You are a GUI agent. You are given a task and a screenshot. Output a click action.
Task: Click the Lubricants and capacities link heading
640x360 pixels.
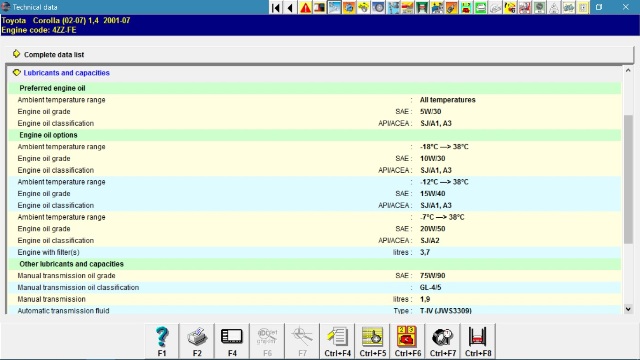[x=67, y=73]
